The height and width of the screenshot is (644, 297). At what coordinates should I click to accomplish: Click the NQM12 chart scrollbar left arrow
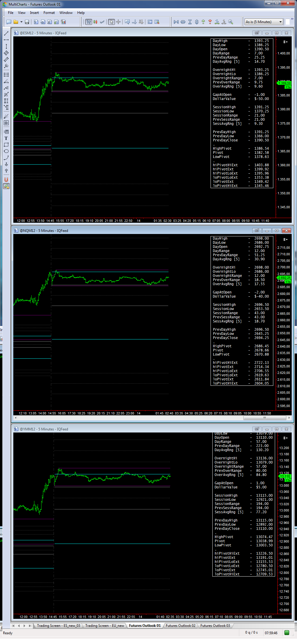(x=16, y=418)
